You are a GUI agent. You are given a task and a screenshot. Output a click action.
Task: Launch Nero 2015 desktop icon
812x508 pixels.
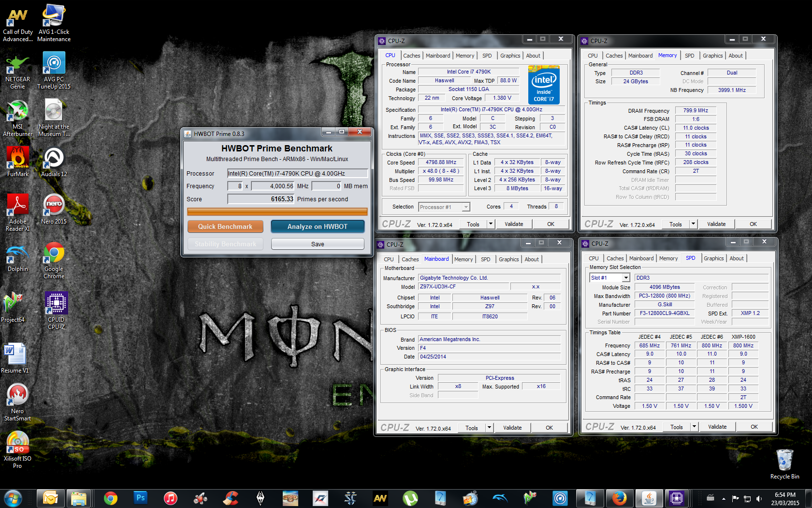pos(54,209)
